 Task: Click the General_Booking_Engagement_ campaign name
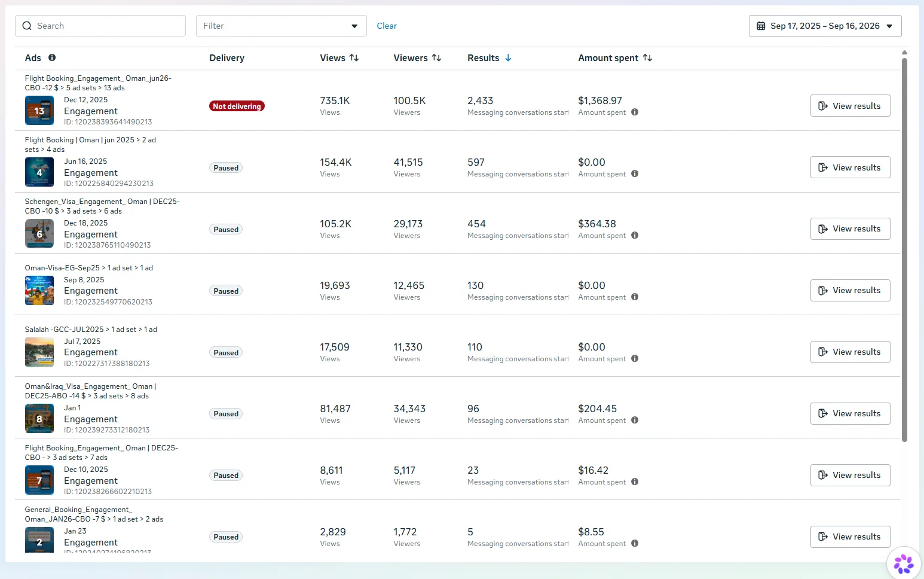point(94,514)
